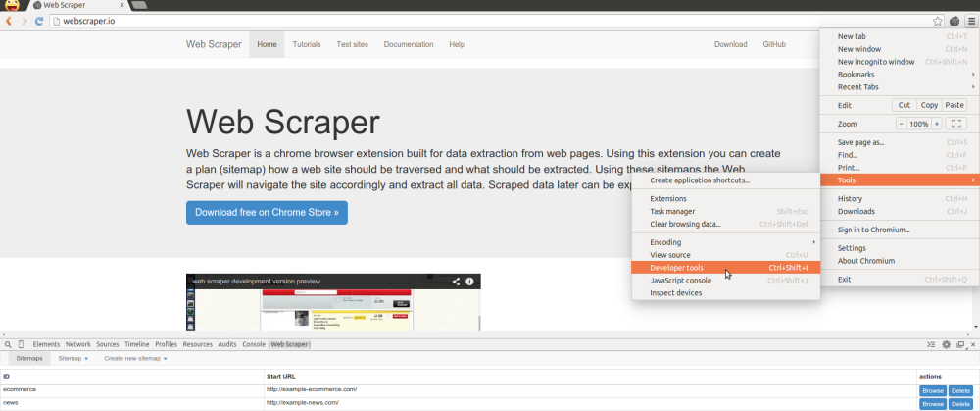The width and height of the screenshot is (980, 411).
Task: Browse the ecommerce sitemap
Action: [x=933, y=391]
